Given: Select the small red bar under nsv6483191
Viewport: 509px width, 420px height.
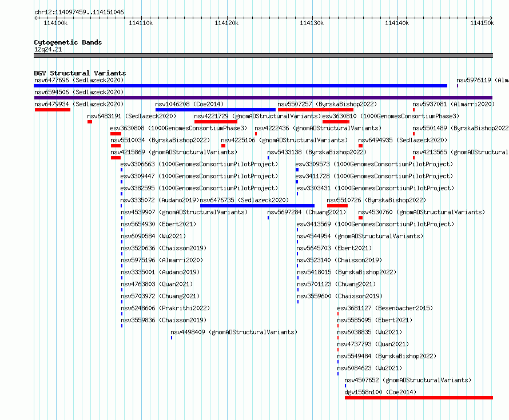Looking at the screenshot, I should tap(90, 122).
